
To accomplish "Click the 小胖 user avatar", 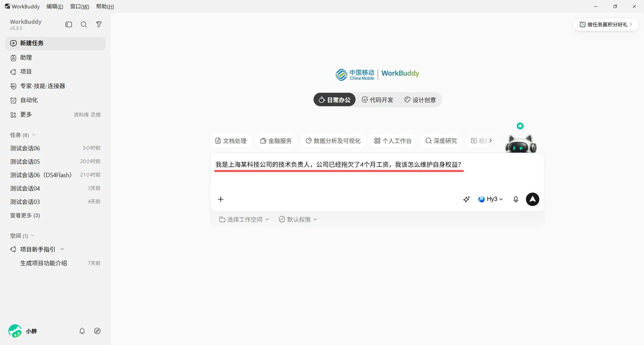I will point(15,331).
